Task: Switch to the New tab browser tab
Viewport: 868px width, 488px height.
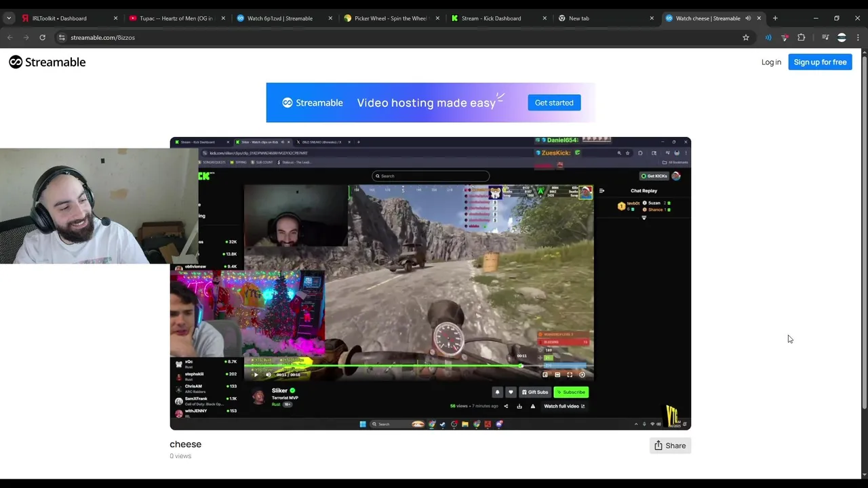Action: coord(607,18)
